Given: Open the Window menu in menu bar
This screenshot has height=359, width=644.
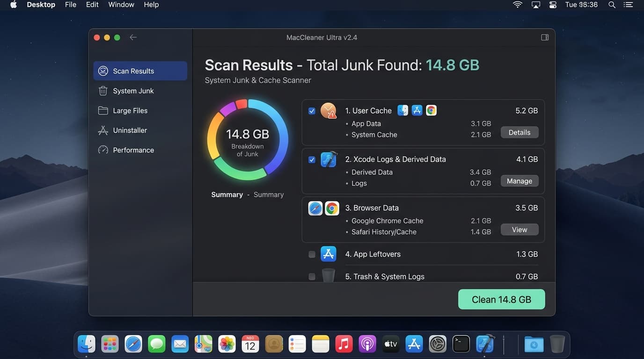Looking at the screenshot, I should [x=121, y=5].
